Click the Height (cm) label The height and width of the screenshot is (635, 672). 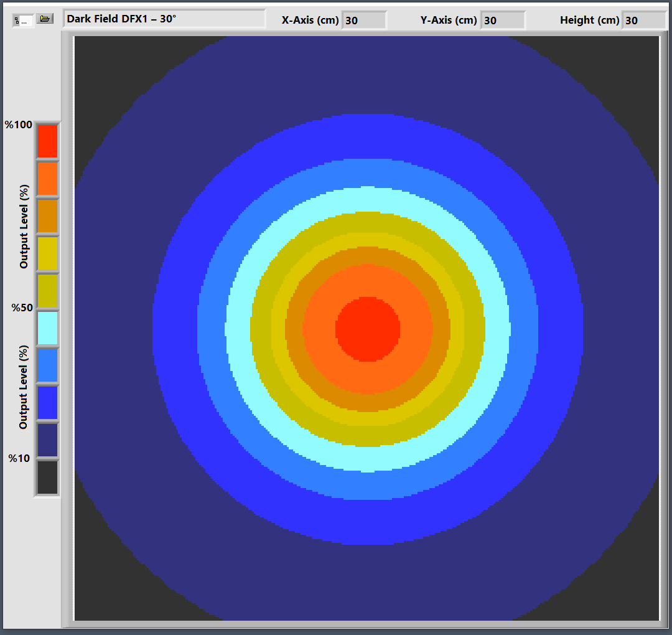point(589,20)
